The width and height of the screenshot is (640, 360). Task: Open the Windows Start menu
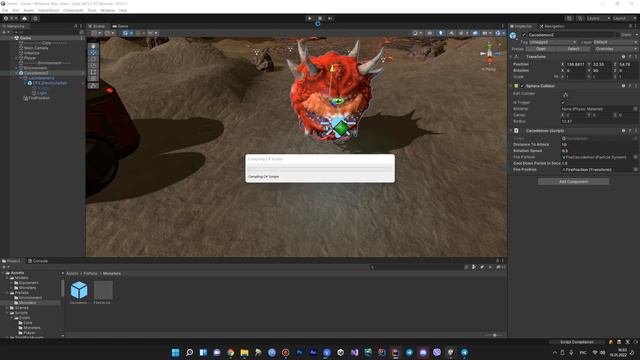(176, 352)
